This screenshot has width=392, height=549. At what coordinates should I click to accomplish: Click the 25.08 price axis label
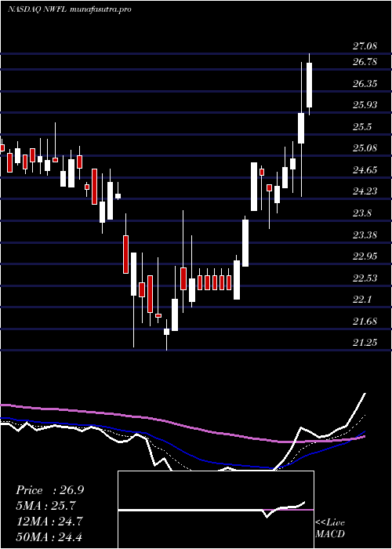(x=365, y=148)
